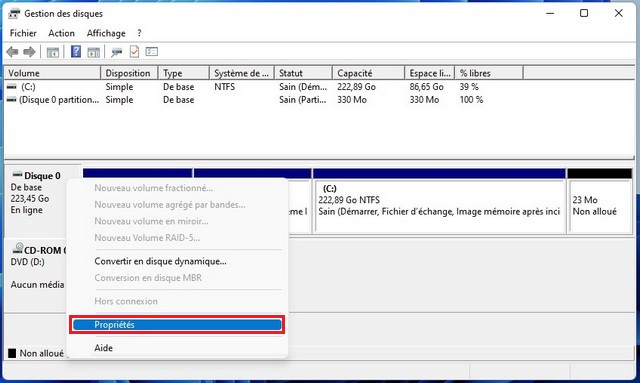Click the 330 Mo capacity cell
The height and width of the screenshot is (383, 640).
tap(352, 100)
